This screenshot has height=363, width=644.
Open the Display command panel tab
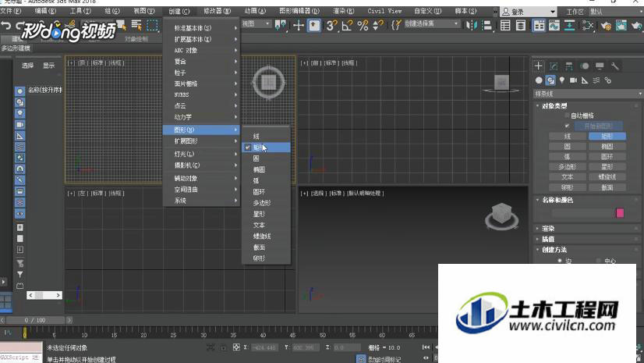600,66
